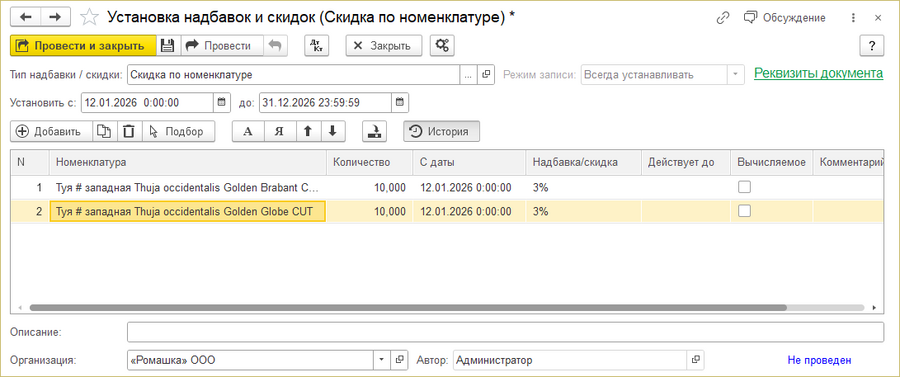Click the Действует до column header

point(685,162)
